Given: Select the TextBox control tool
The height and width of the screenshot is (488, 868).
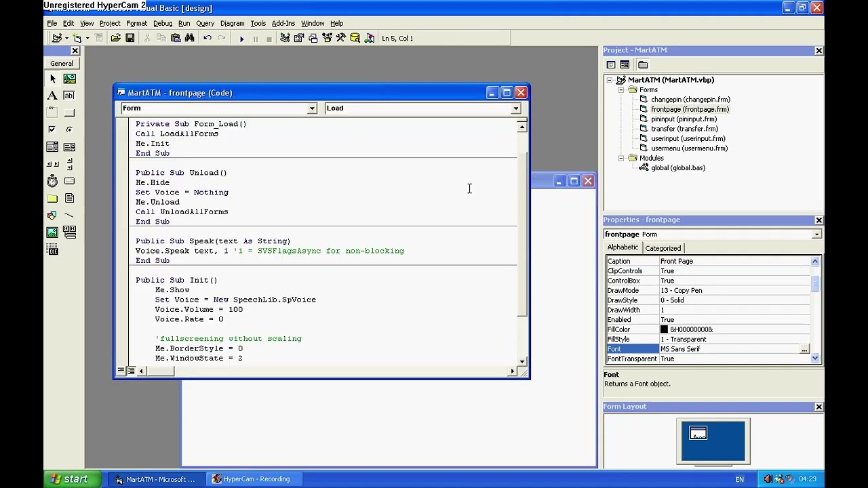Looking at the screenshot, I should [x=69, y=96].
